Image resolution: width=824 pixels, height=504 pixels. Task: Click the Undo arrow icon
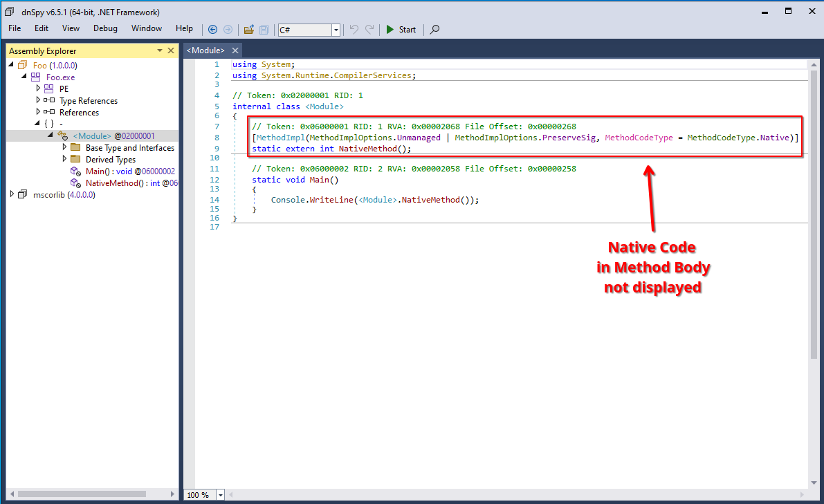click(x=354, y=29)
